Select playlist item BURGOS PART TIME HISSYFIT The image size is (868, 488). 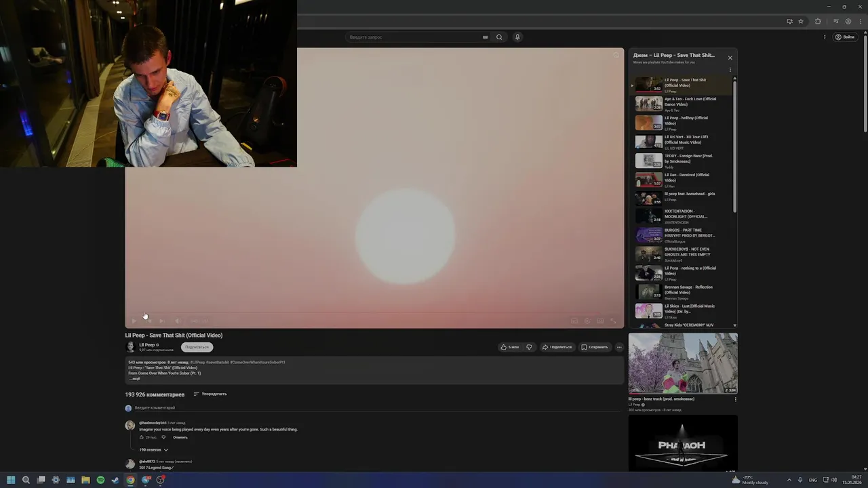[x=681, y=235]
